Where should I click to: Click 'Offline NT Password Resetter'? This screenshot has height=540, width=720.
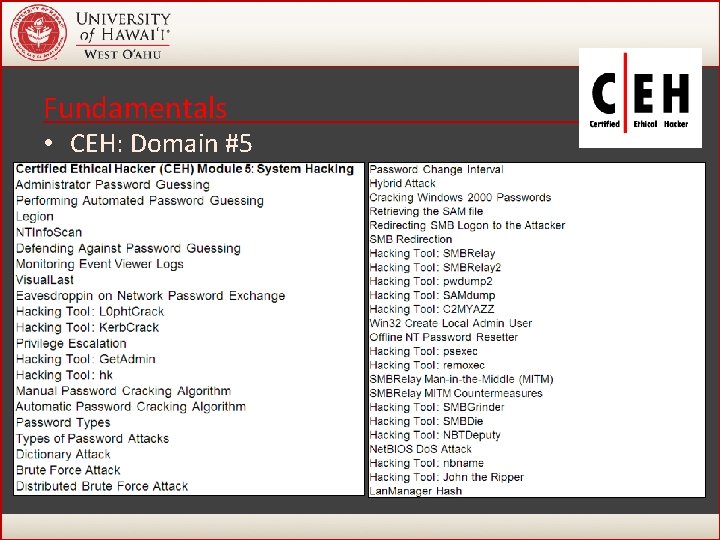click(x=444, y=338)
